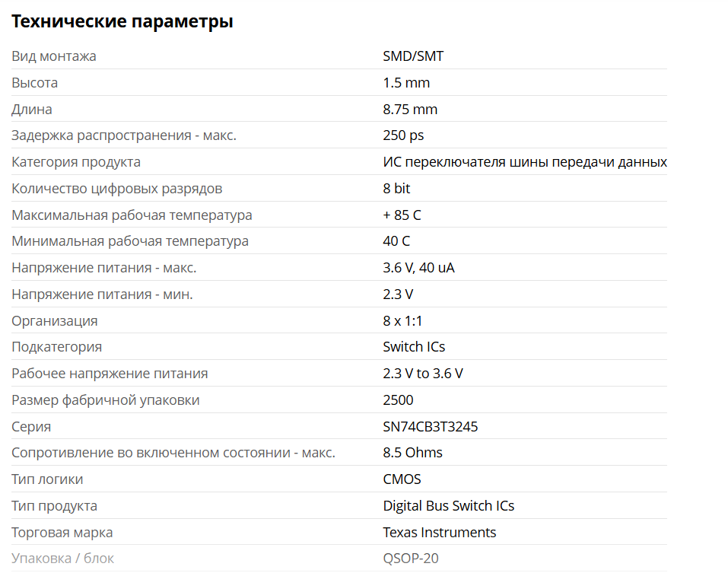Click "ИС переключателя шины передачи данных" value
The width and height of the screenshot is (728, 573).
coord(525,162)
